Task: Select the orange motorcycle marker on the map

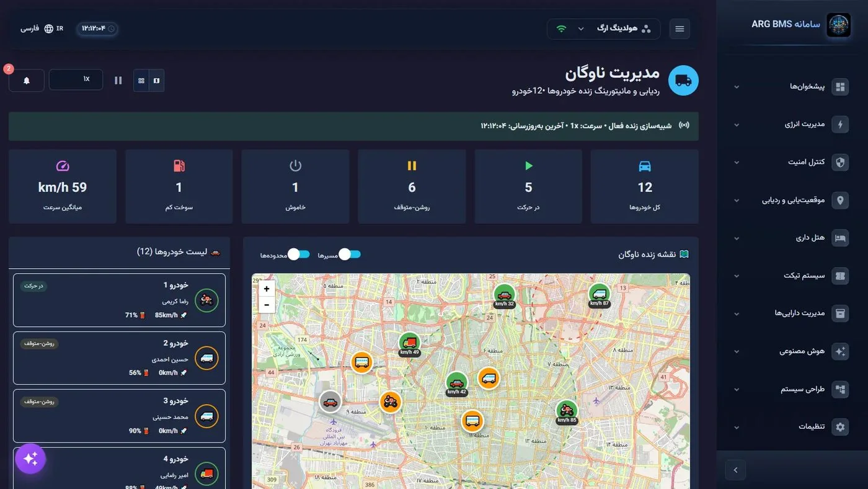Action: point(390,402)
